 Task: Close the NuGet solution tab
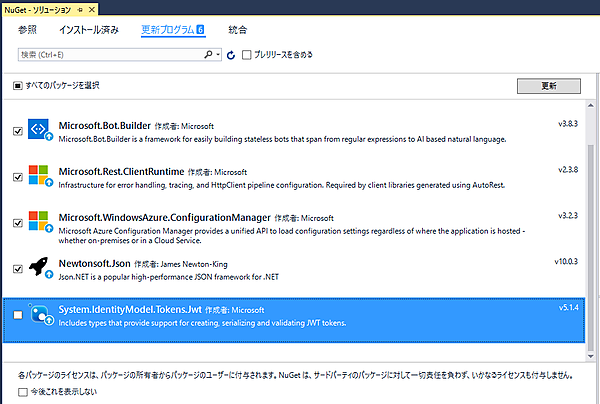[x=92, y=10]
